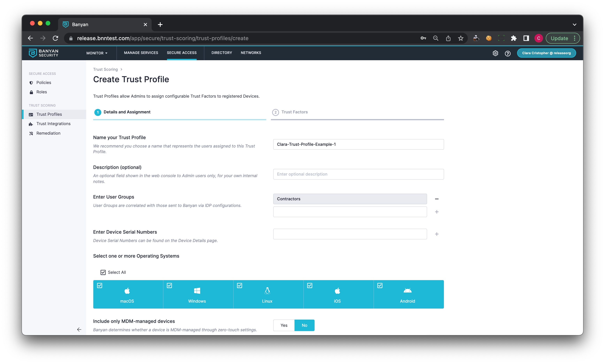605x364 pixels.
Task: Remove the Contractors user group with the minus icon
Action: 436,199
